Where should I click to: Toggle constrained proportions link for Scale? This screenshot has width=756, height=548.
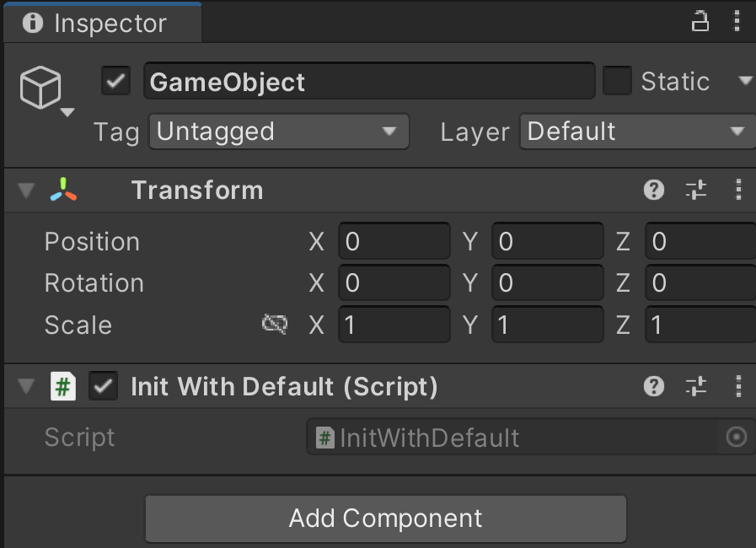(275, 325)
